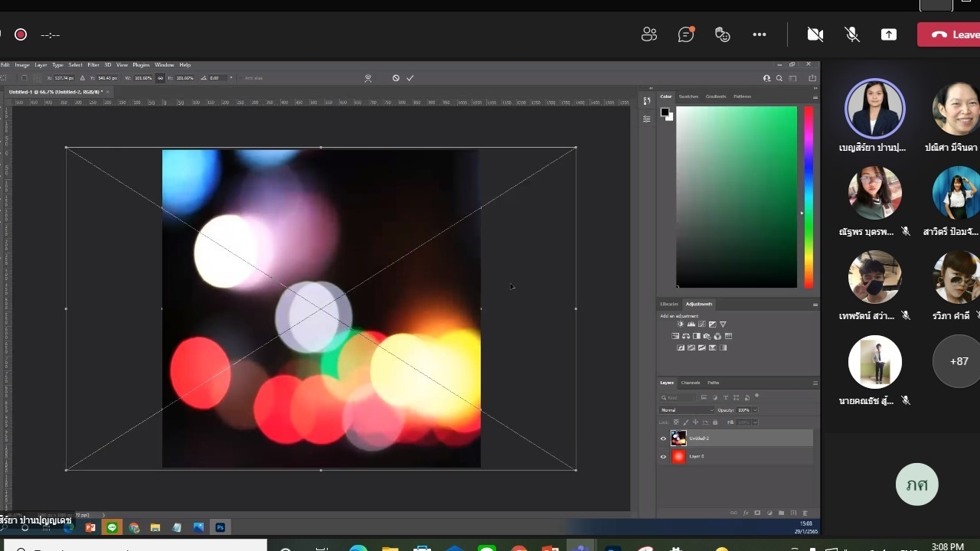Switch to the Paths tab
Screen dimensions: 980x551
(x=713, y=383)
